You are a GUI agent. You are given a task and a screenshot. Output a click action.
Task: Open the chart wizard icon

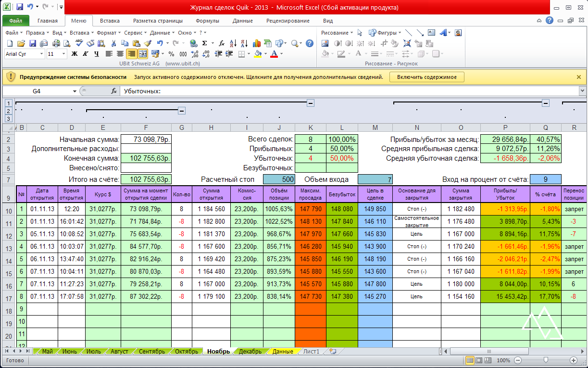[256, 43]
